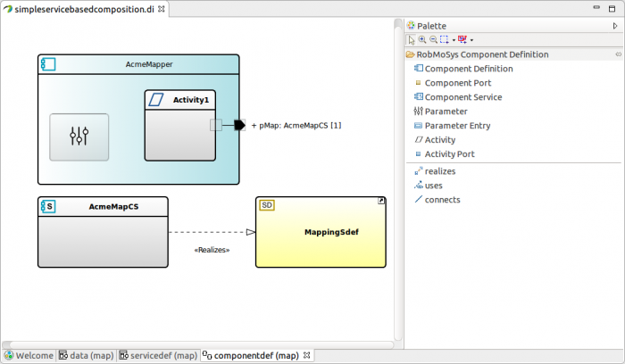Viewport: 625px width, 364px height.
Task: Click the zoom in magnifier tool
Action: 422,40
